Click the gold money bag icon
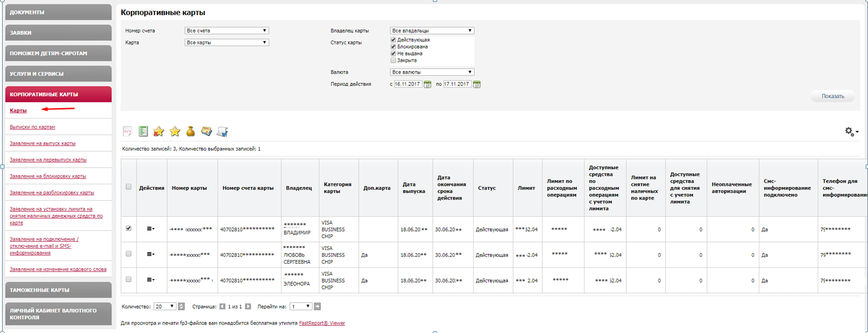 pos(190,132)
